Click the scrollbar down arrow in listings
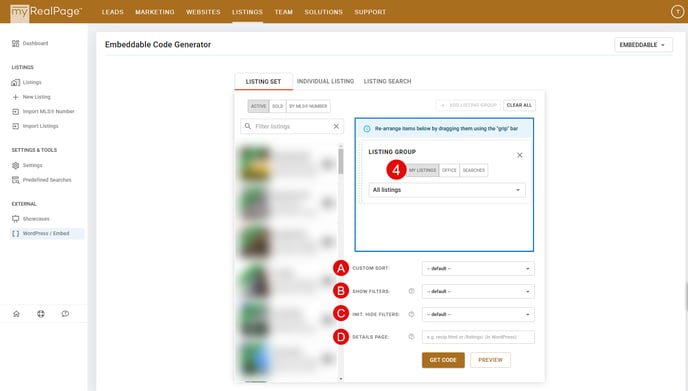The height and width of the screenshot is (391, 688). tap(341, 378)
